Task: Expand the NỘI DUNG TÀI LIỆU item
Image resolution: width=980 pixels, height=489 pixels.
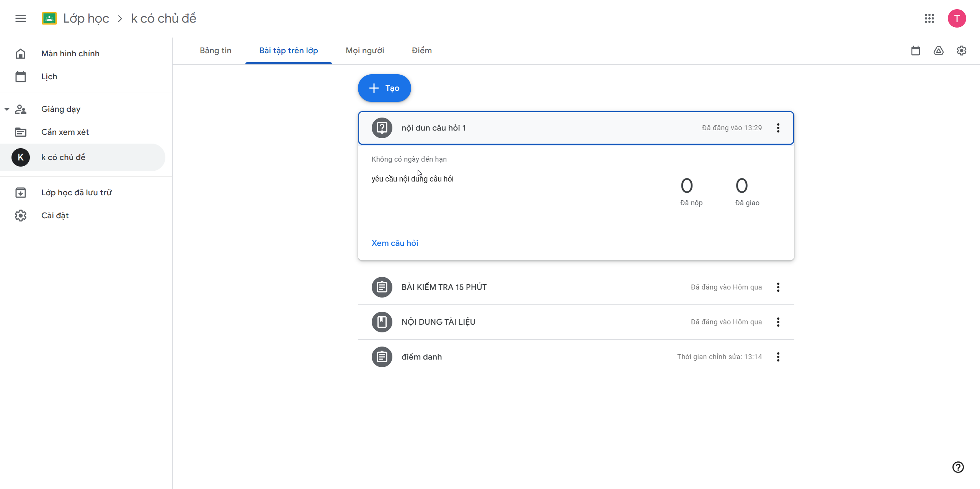Action: (438, 322)
